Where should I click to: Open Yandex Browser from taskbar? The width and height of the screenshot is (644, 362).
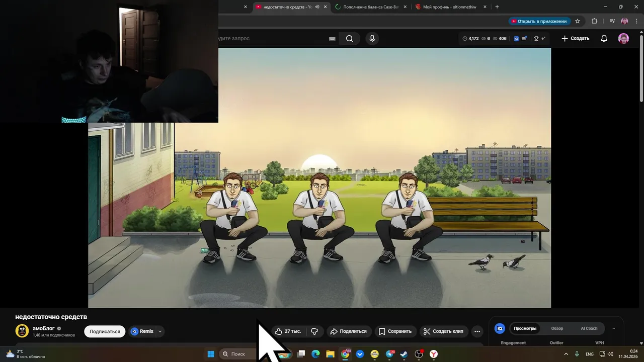tap(434, 354)
